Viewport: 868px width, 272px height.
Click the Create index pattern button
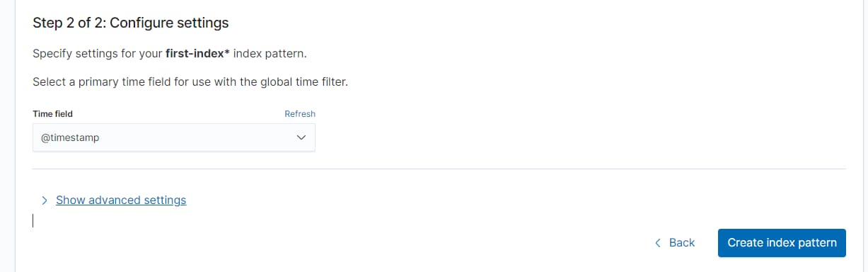782,242
